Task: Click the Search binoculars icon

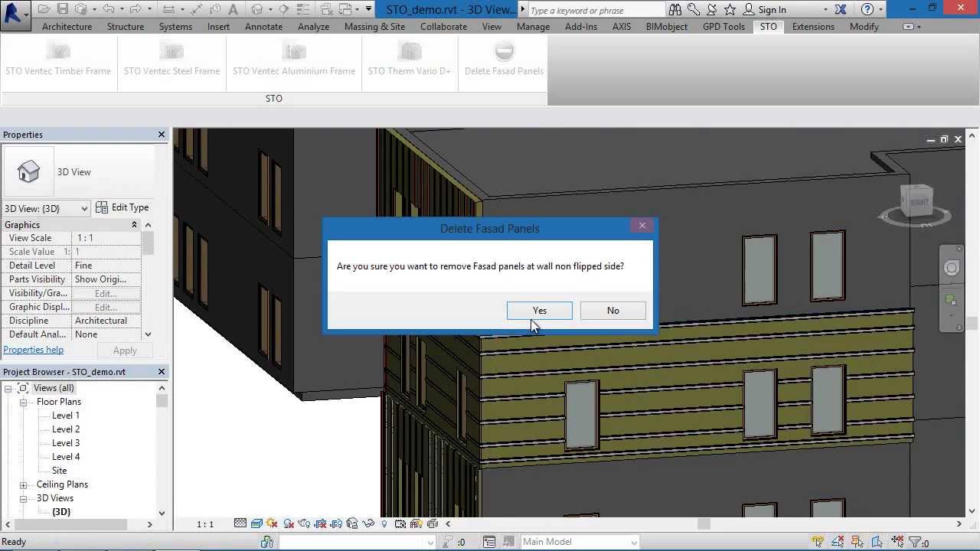Action: [675, 10]
